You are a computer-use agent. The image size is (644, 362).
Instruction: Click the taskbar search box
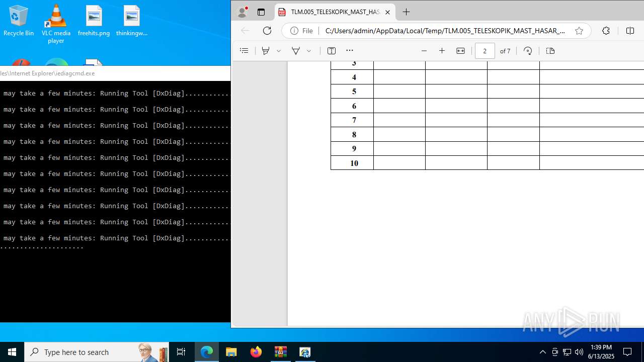point(97,352)
